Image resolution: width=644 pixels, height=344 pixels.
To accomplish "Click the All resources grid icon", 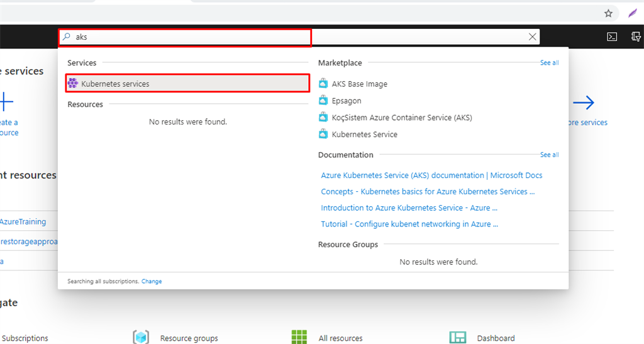I will pos(299,337).
